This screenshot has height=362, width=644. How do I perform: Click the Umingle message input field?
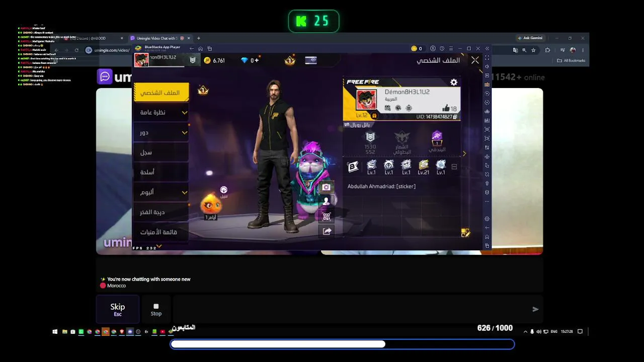(351, 309)
